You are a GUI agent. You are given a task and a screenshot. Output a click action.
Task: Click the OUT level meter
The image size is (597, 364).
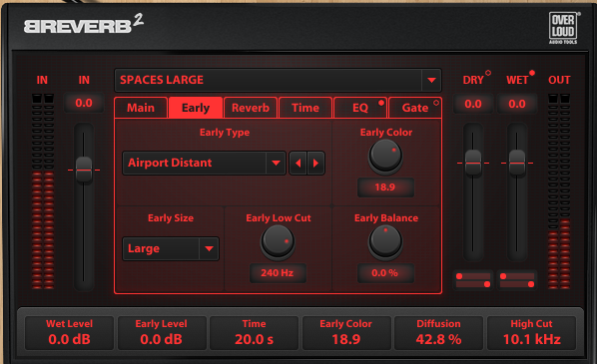[559, 191]
